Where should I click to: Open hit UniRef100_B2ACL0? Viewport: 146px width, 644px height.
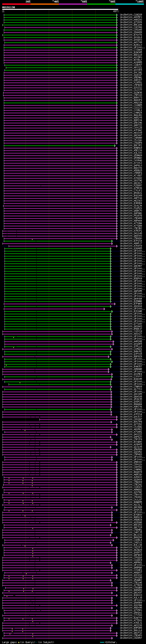(x=131, y=45)
